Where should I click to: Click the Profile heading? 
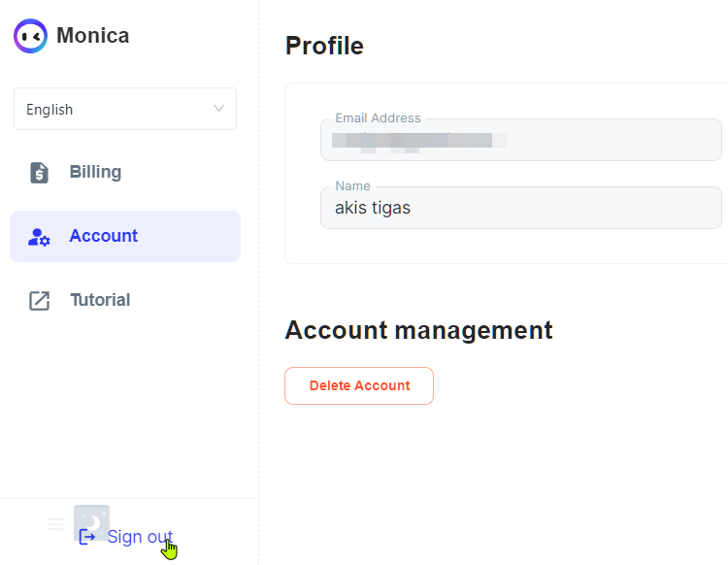[x=324, y=46]
